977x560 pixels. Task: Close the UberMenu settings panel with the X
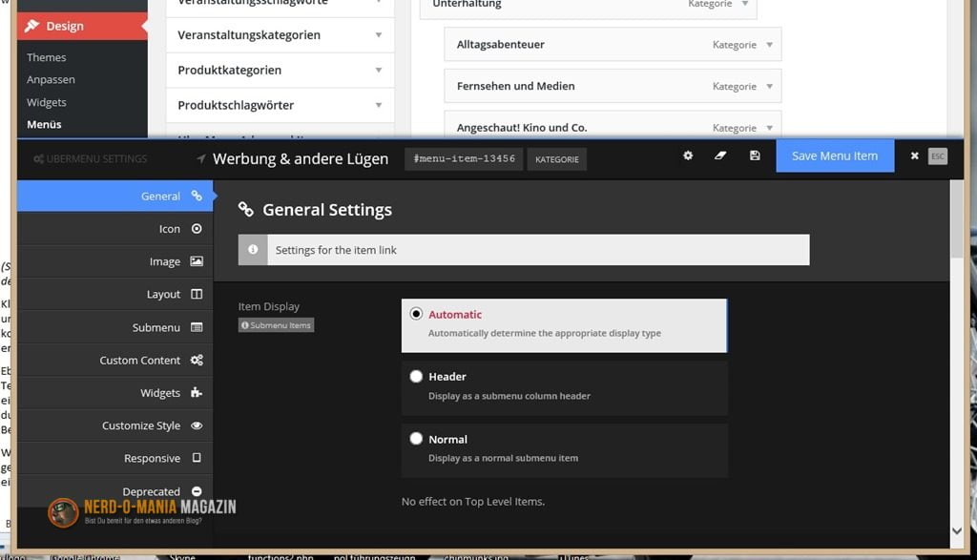point(914,156)
